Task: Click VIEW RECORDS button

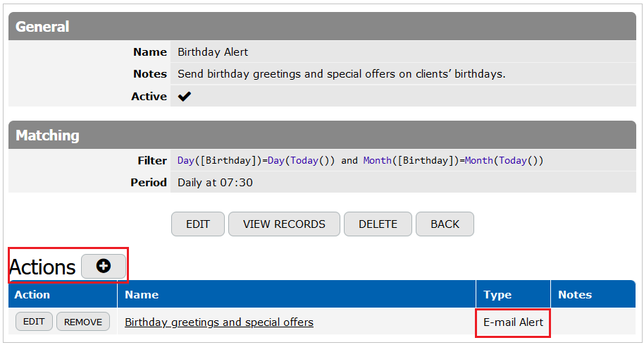Action: 284,224
